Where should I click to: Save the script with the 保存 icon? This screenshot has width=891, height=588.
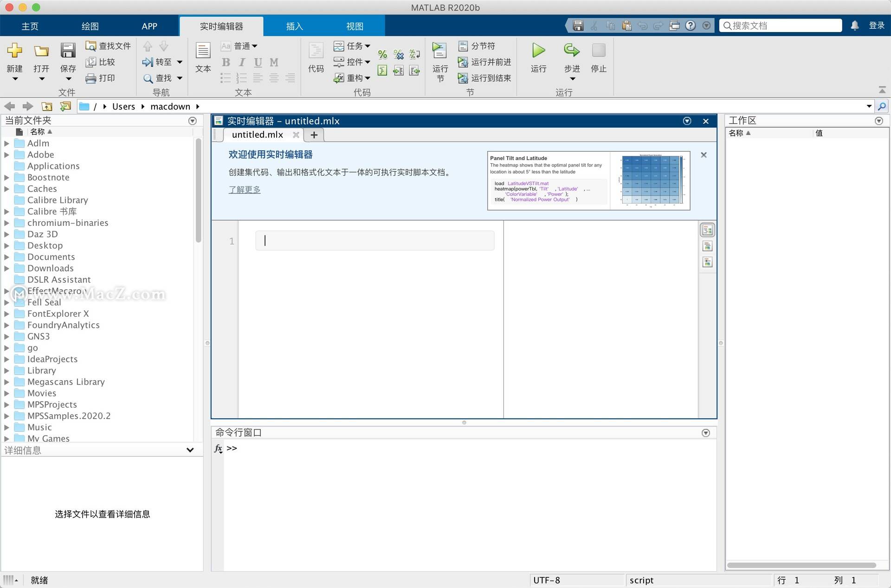(68, 51)
